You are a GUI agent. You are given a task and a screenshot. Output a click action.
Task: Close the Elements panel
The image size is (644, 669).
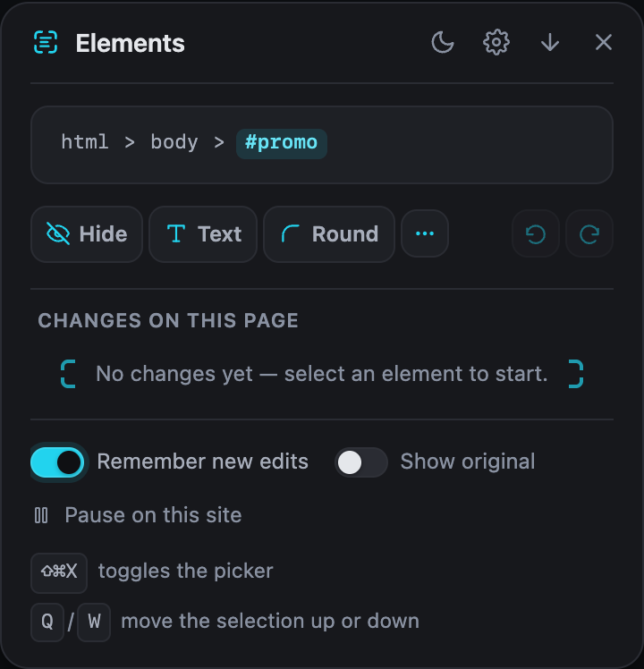604,42
